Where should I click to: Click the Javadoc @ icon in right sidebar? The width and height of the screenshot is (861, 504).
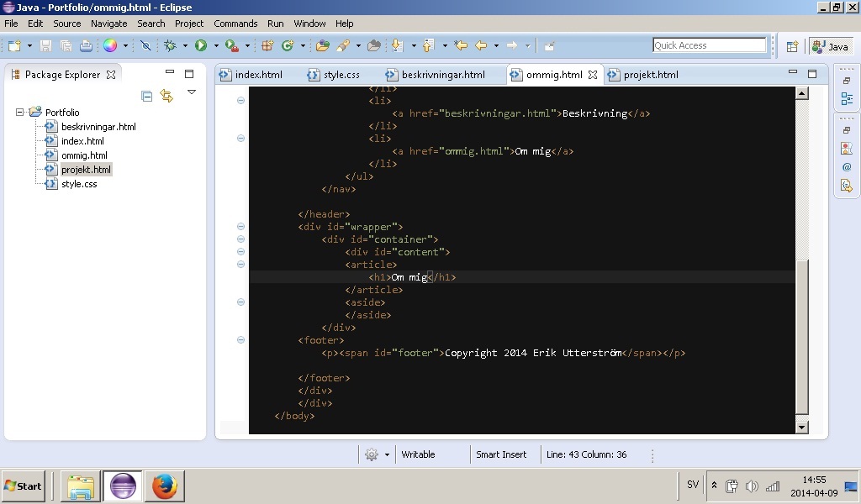click(846, 167)
